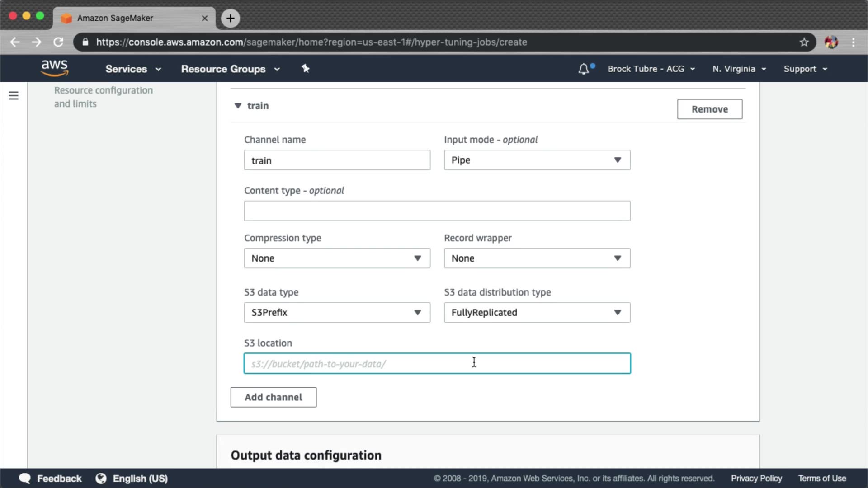Viewport: 868px width, 488px height.
Task: Open the S3 data distribution type dropdown
Action: (x=537, y=313)
